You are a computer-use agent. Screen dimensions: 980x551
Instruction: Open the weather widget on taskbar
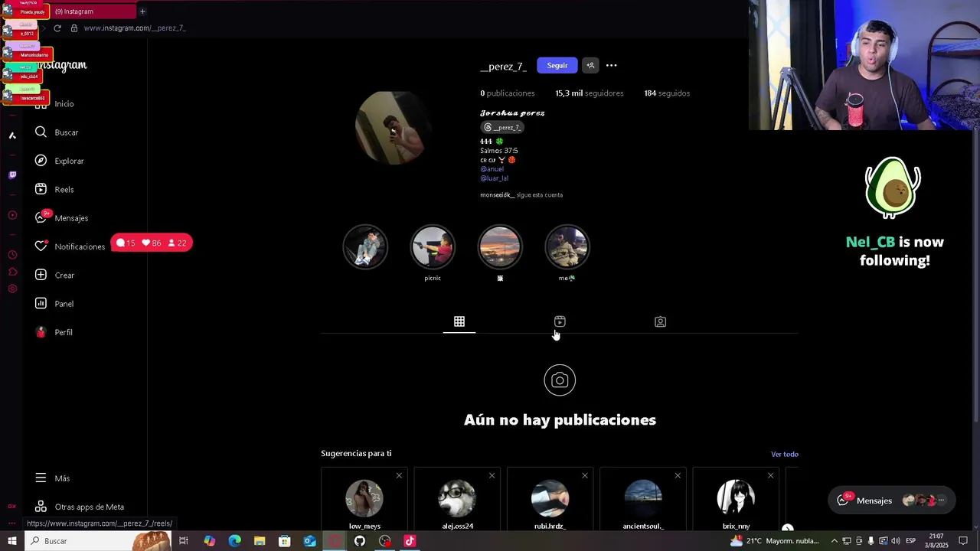[775, 541]
